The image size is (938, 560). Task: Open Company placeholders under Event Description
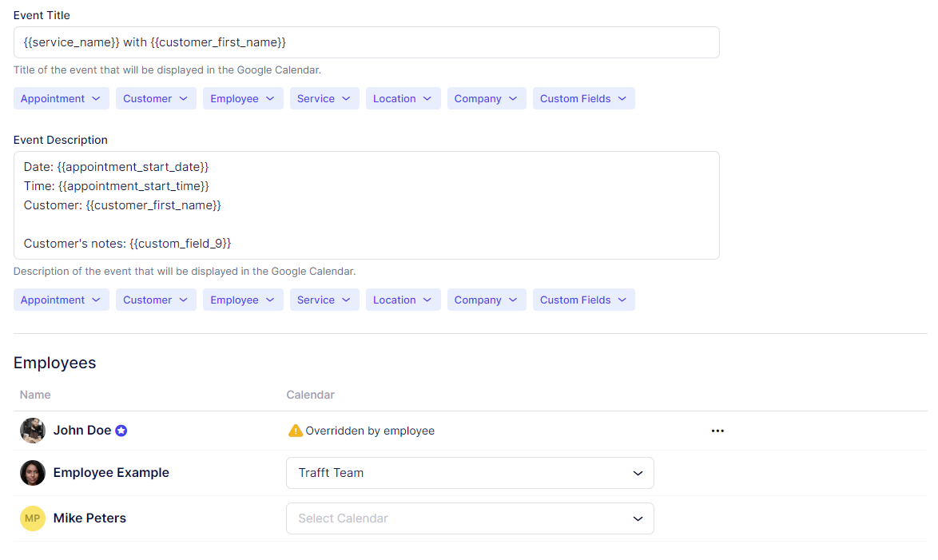(486, 300)
